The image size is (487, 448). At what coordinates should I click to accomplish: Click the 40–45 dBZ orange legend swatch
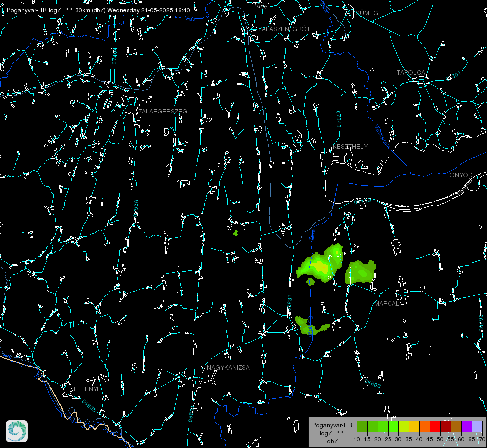425,426
